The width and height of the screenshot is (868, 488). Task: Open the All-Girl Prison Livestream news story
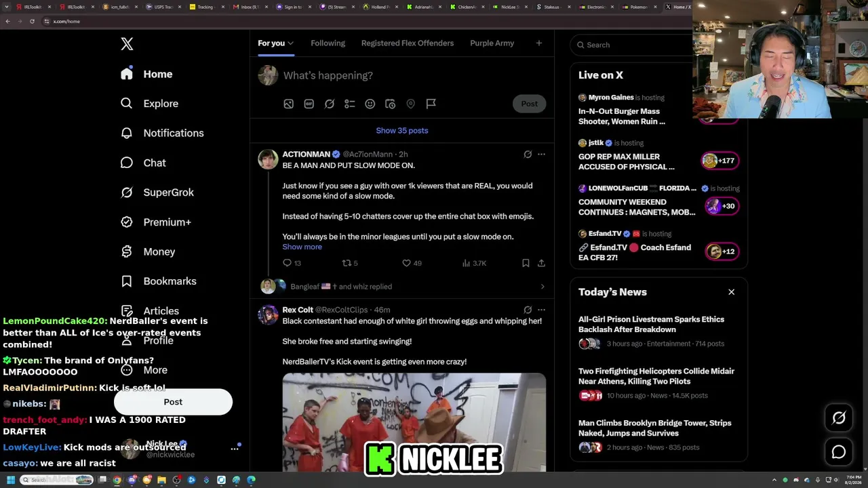pyautogui.click(x=658, y=333)
